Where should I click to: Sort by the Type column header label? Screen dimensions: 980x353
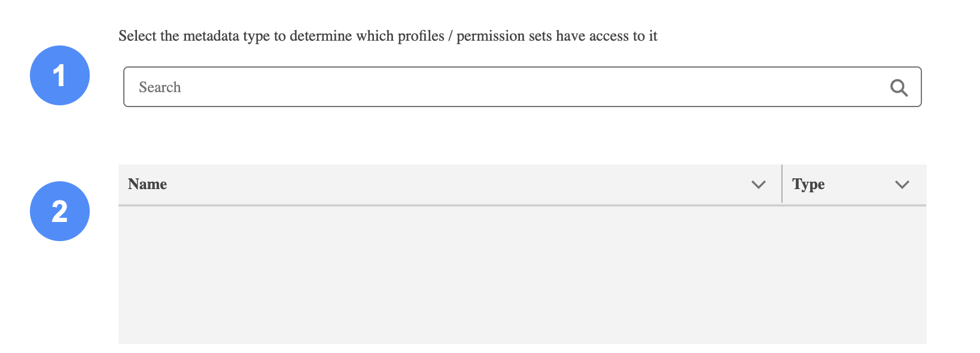point(808,184)
